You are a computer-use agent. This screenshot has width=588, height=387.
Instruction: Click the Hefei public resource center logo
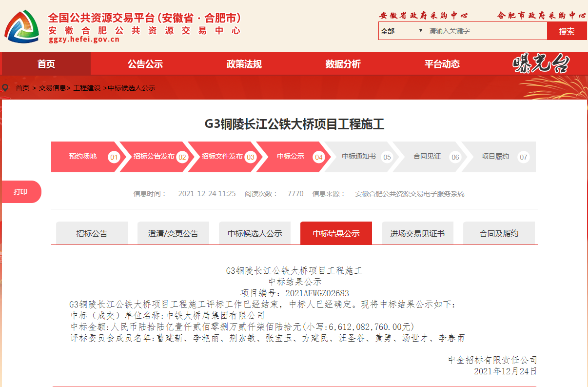tap(22, 26)
